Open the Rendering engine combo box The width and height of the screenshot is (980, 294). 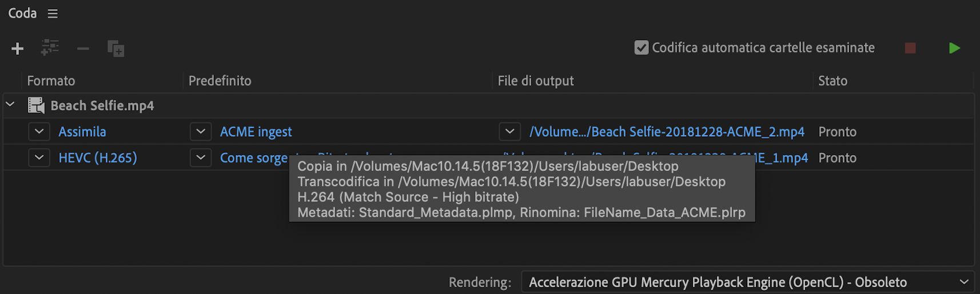pyautogui.click(x=747, y=282)
